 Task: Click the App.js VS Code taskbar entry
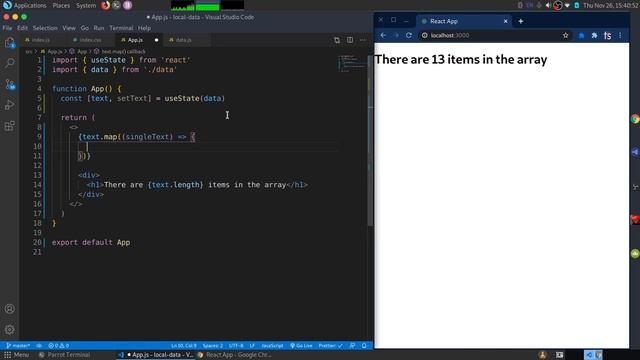click(156, 355)
